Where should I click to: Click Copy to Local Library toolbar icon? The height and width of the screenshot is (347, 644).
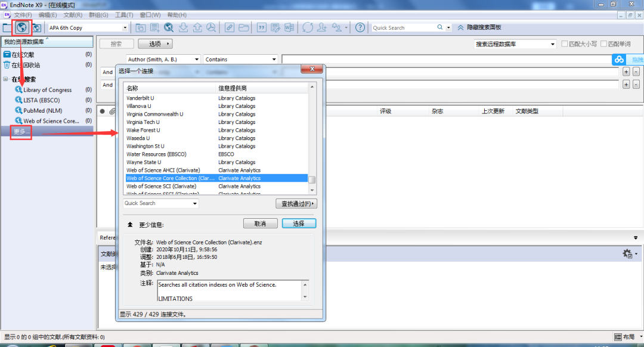(141, 27)
